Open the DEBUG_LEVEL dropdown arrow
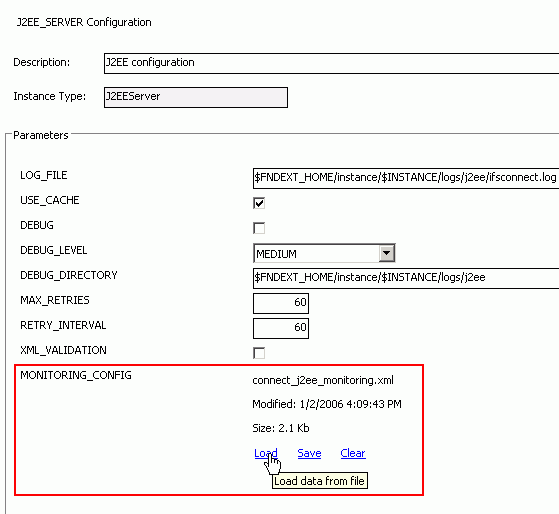559x514 pixels. coord(386,253)
